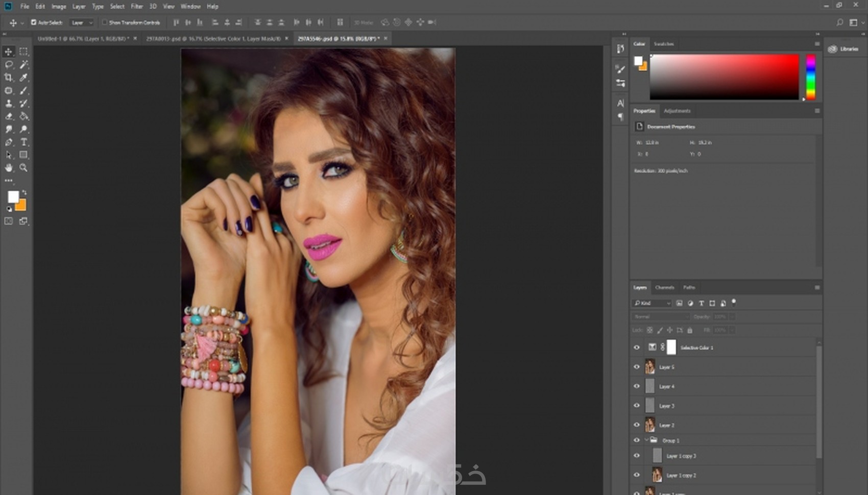Select the Layer 5 thumbnail
868x495 pixels.
pyautogui.click(x=650, y=367)
